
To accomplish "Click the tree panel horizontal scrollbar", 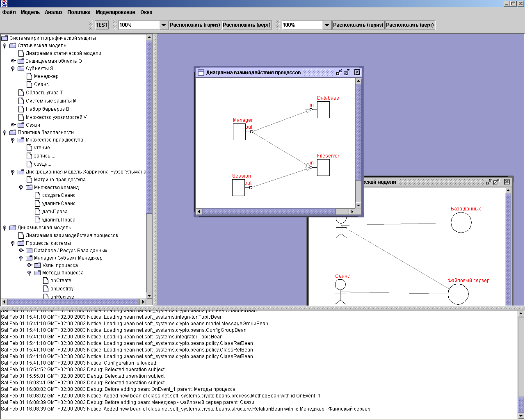I will coord(74,301).
